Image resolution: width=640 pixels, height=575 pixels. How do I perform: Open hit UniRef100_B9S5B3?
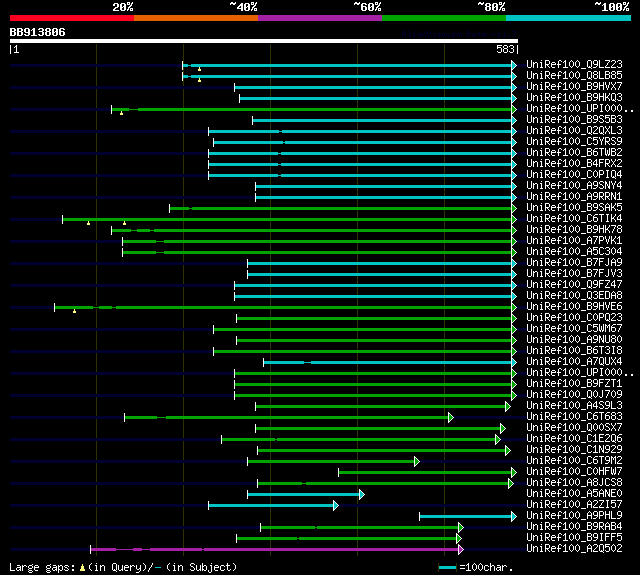(x=574, y=119)
